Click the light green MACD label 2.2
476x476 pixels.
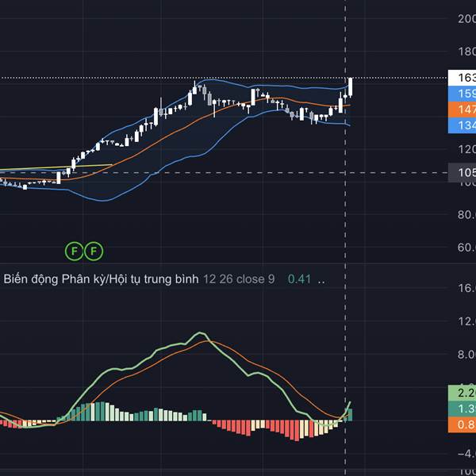[x=462, y=393]
